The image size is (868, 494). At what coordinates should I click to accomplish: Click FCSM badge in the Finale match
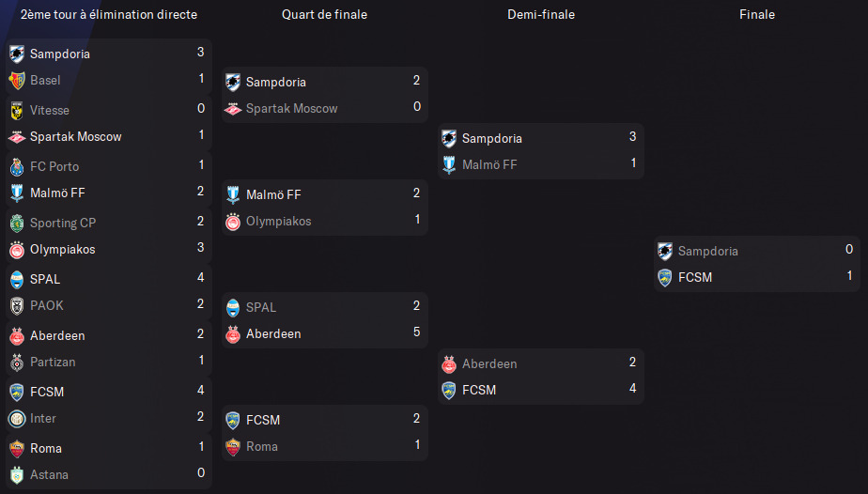[x=665, y=278]
